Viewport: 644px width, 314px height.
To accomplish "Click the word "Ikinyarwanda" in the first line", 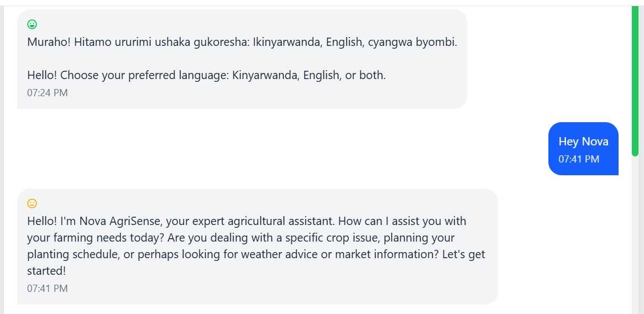I will pyautogui.click(x=286, y=42).
